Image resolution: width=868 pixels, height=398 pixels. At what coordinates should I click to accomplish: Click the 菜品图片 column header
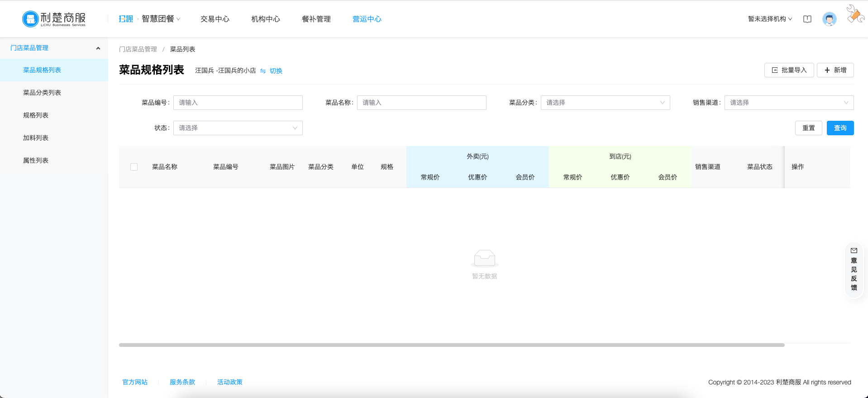click(282, 167)
